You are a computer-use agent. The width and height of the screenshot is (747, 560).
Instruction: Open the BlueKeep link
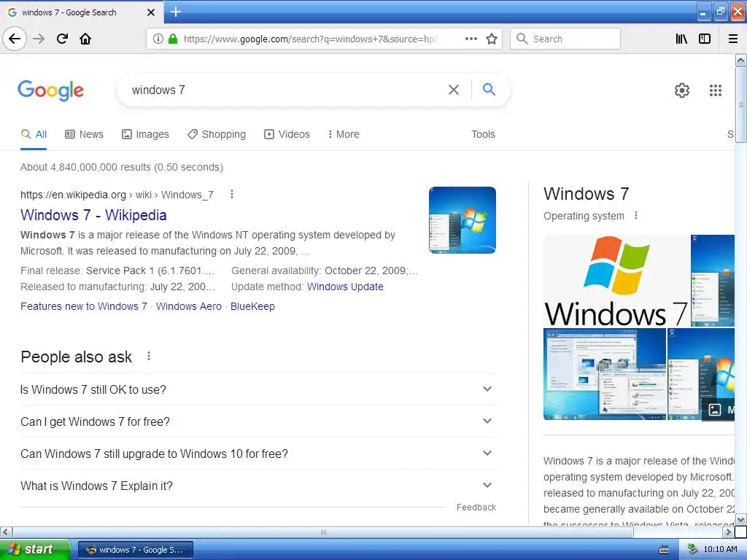[x=252, y=306]
